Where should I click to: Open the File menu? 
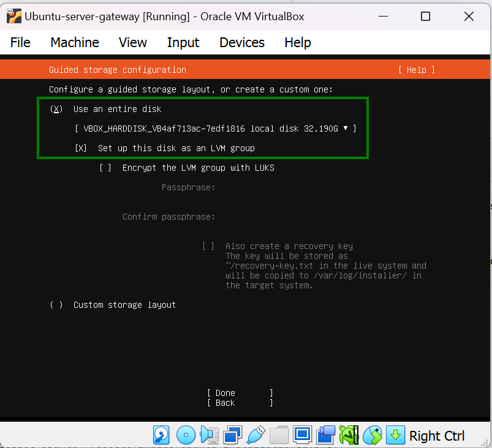click(20, 42)
